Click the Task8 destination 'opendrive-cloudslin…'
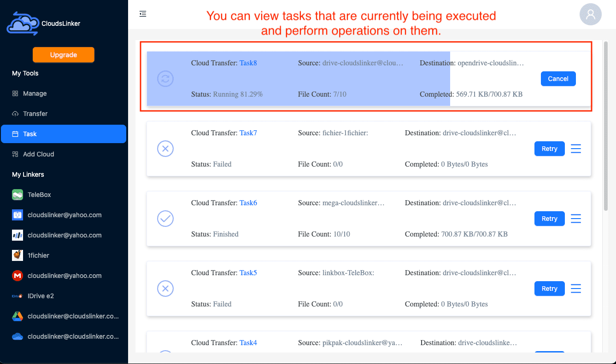This screenshot has height=364, width=616. [x=491, y=63]
